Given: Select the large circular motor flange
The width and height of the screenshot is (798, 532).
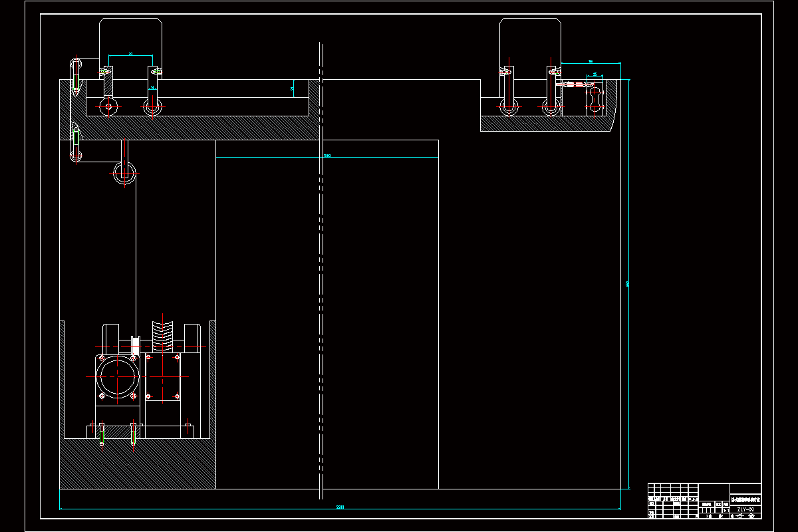Looking at the screenshot, I should (x=118, y=376).
